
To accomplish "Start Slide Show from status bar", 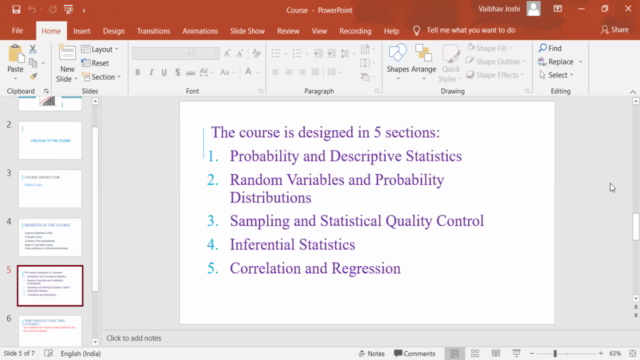I will [x=516, y=353].
